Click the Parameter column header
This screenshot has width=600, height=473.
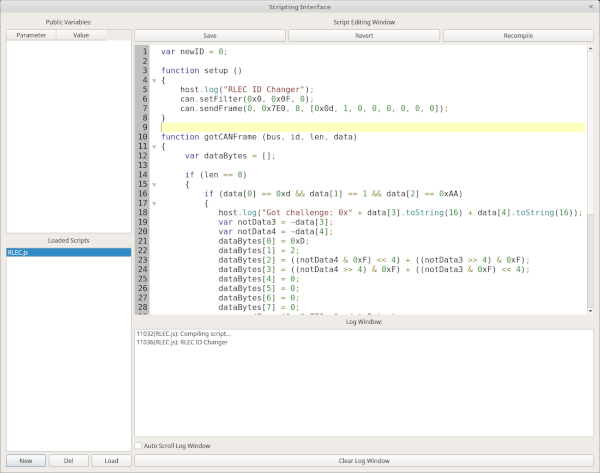[x=31, y=35]
